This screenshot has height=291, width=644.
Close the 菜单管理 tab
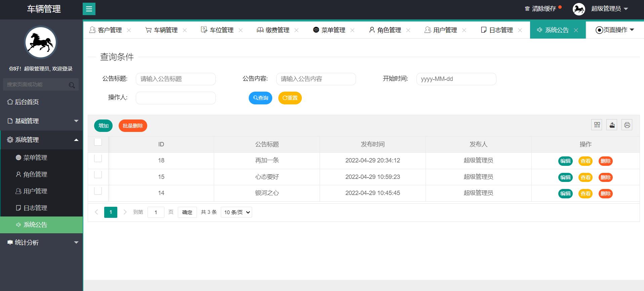(x=352, y=30)
